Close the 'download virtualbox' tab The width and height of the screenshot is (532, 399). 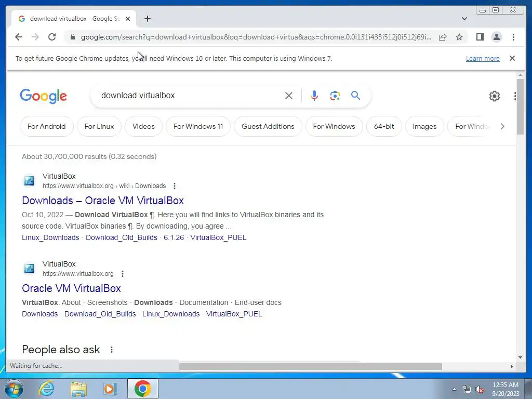click(x=128, y=19)
